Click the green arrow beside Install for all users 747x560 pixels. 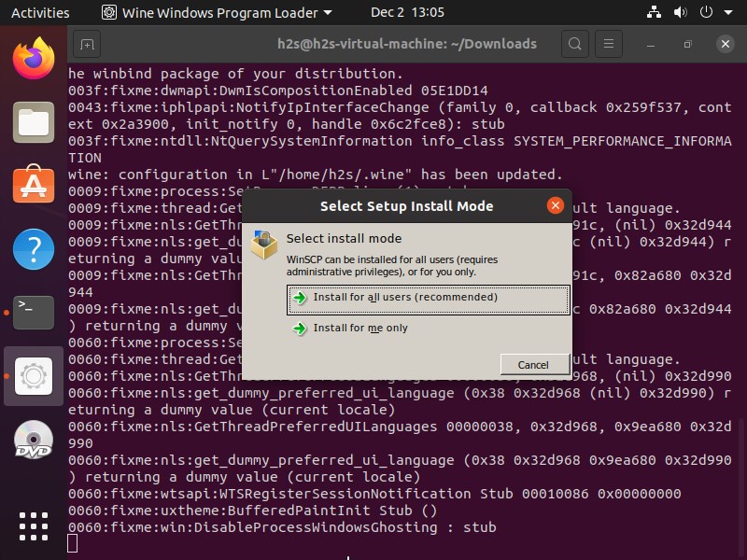(300, 298)
